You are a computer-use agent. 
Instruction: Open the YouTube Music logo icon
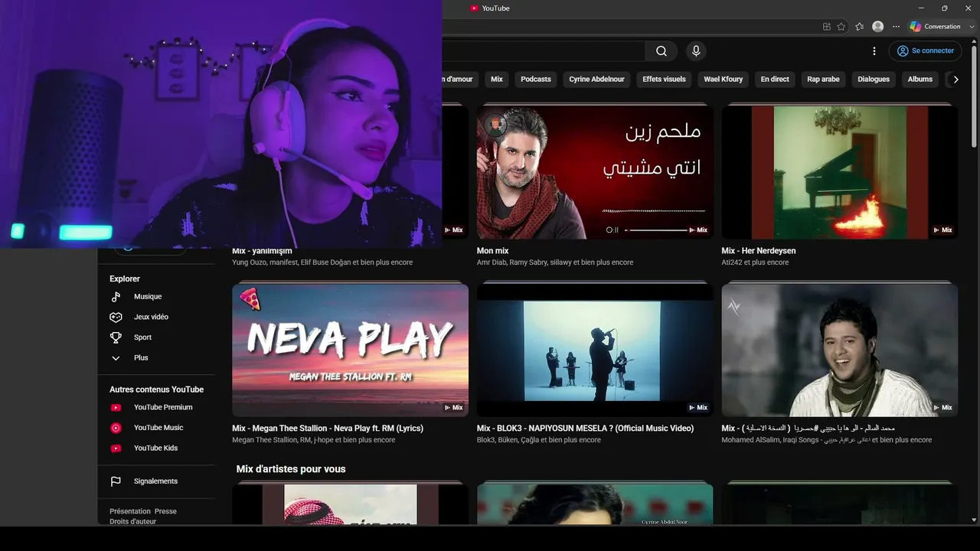point(116,428)
